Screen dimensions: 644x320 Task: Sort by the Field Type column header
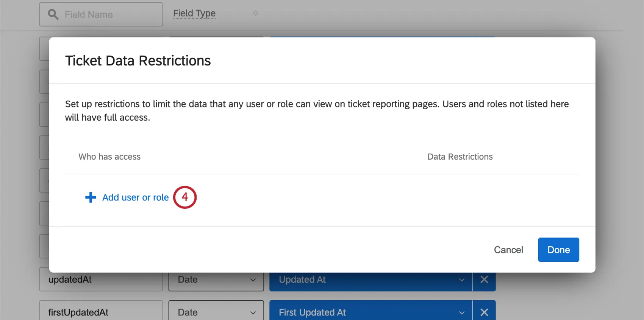(x=194, y=14)
